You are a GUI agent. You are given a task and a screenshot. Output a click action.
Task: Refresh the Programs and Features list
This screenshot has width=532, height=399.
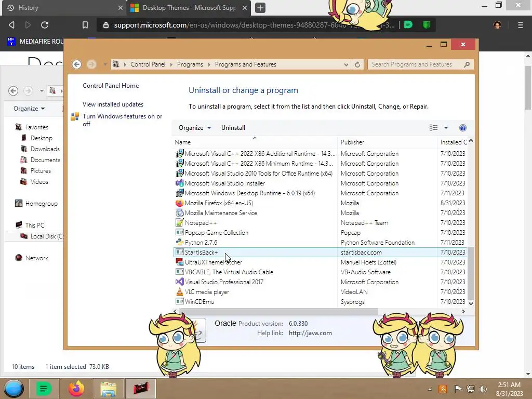coord(357,64)
